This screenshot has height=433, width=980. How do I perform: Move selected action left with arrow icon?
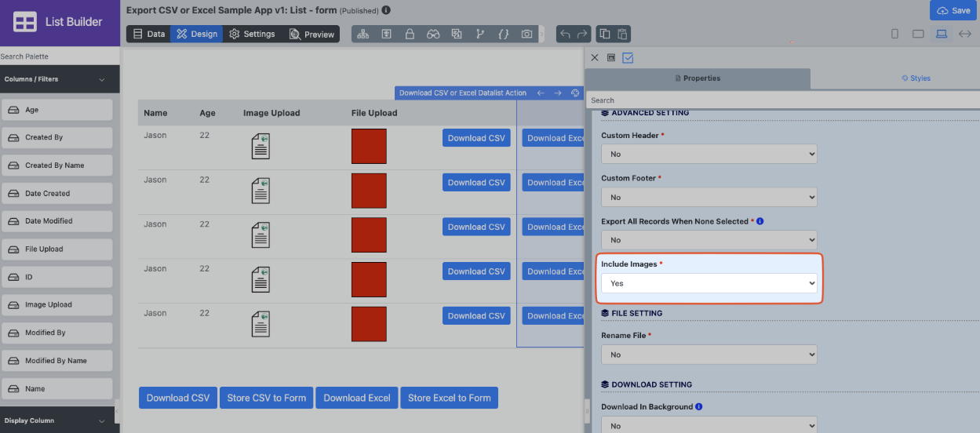541,93
